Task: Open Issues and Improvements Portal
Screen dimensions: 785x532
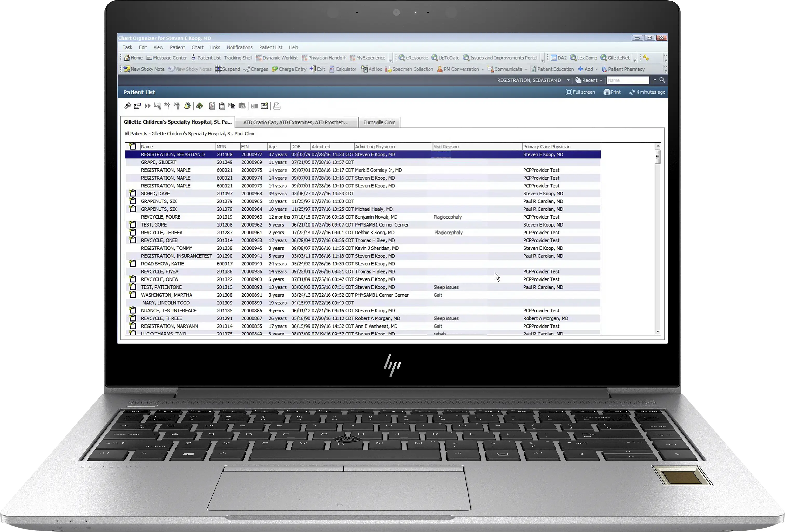Action: point(500,58)
